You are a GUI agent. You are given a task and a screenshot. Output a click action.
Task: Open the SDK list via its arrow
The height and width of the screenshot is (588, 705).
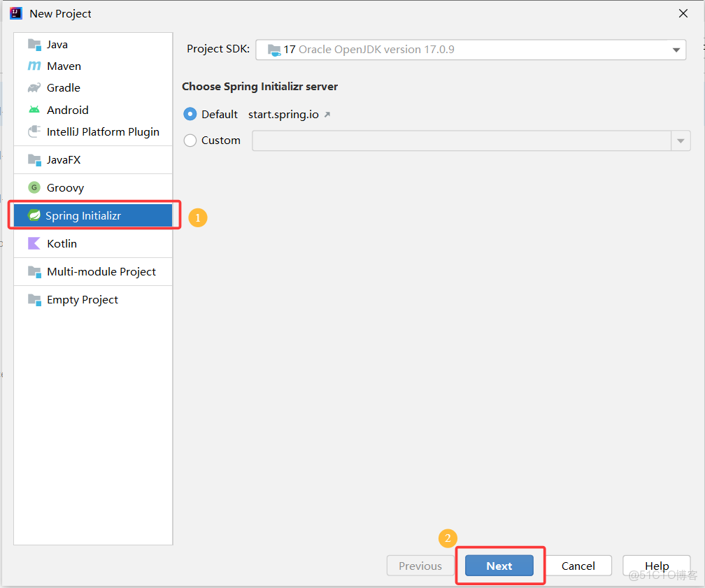(675, 49)
